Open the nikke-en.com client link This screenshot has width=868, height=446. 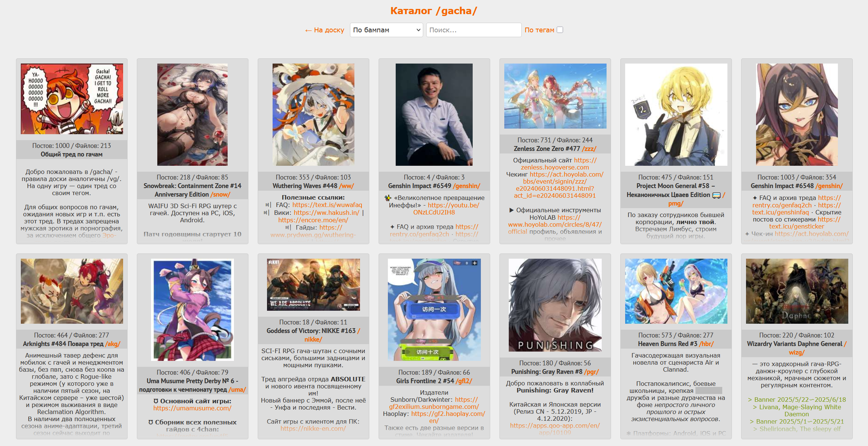313,429
